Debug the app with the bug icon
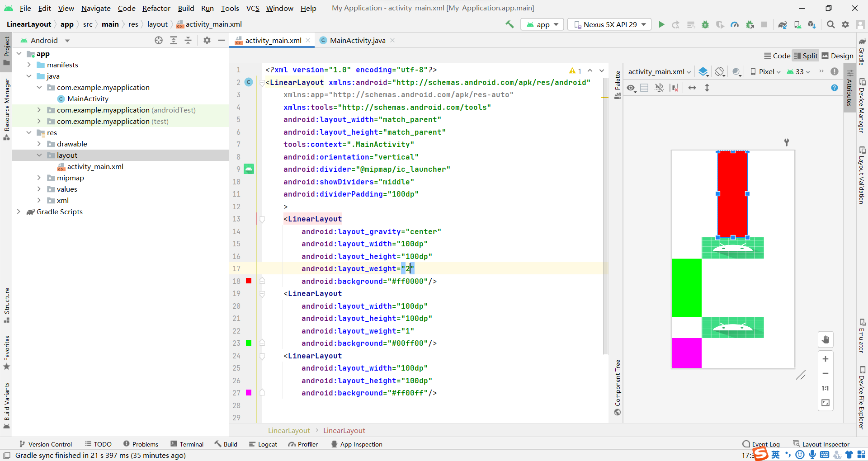Screen dimensions: 868x461 pyautogui.click(x=705, y=24)
